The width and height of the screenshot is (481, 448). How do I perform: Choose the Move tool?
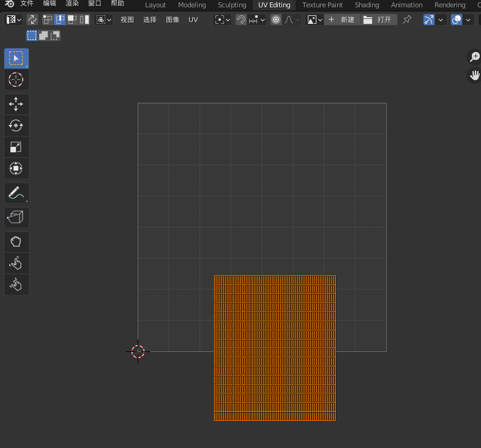[x=17, y=104]
